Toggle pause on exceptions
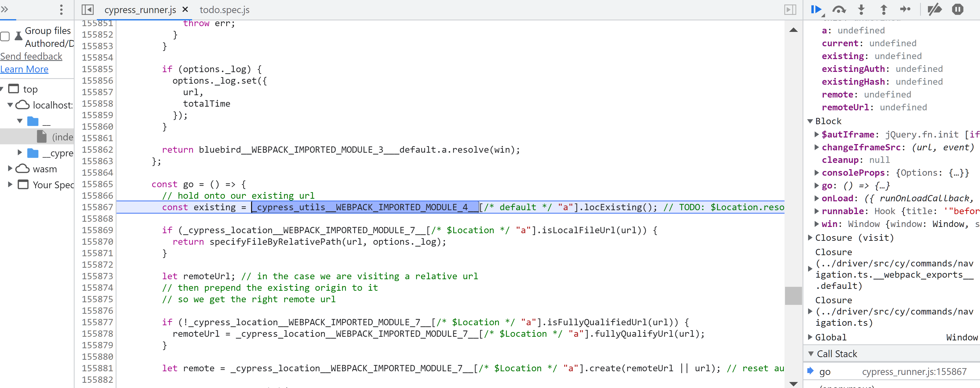This screenshot has width=980, height=388. click(957, 9)
